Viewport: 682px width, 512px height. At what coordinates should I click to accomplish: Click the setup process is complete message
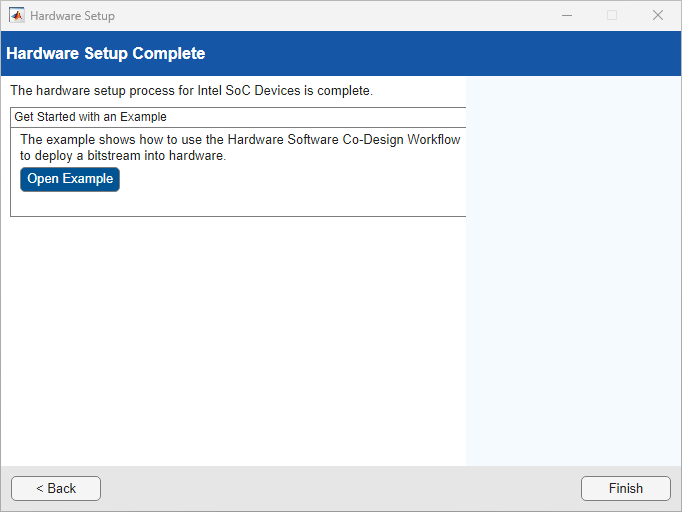coord(191,91)
